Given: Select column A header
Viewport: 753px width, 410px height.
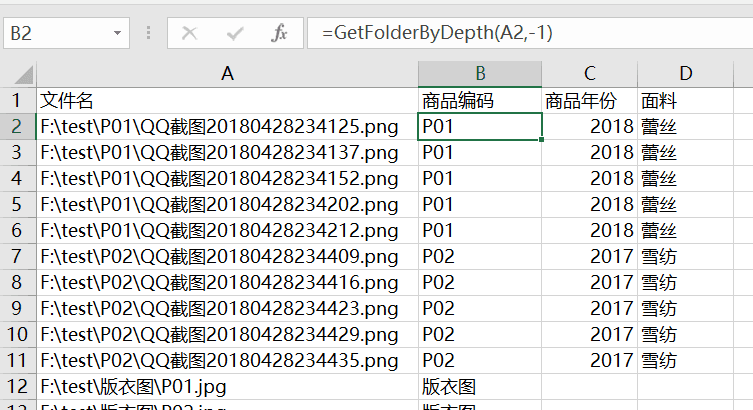Looking at the screenshot, I should coord(227,74).
